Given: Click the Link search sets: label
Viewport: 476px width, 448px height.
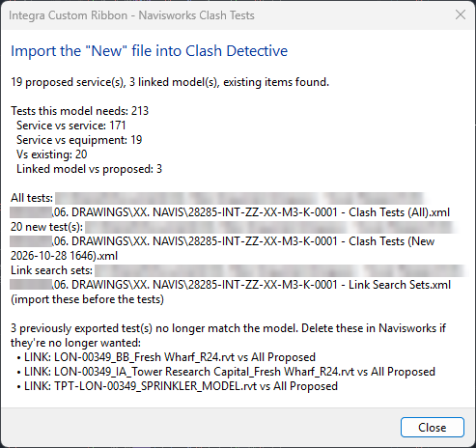Looking at the screenshot, I should point(51,270).
